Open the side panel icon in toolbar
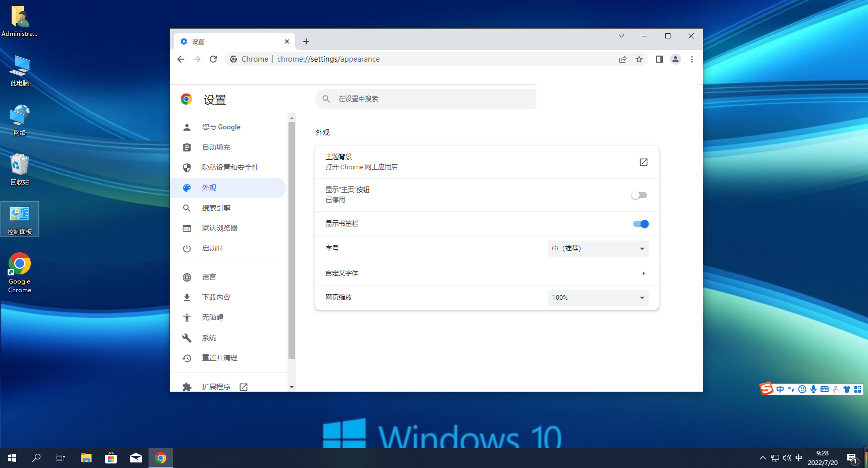The image size is (868, 468). [x=659, y=59]
